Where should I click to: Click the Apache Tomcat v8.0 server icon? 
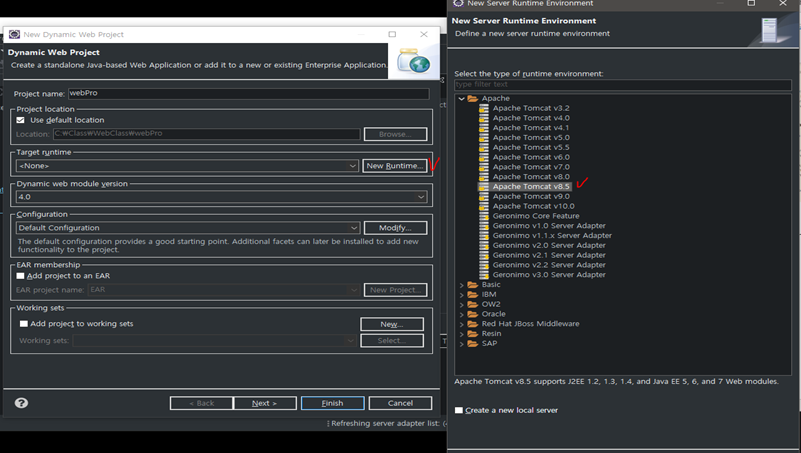(483, 177)
